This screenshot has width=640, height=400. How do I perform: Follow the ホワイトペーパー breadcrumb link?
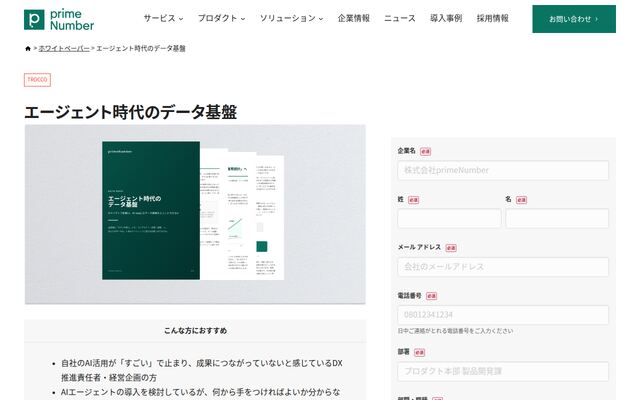point(64,49)
